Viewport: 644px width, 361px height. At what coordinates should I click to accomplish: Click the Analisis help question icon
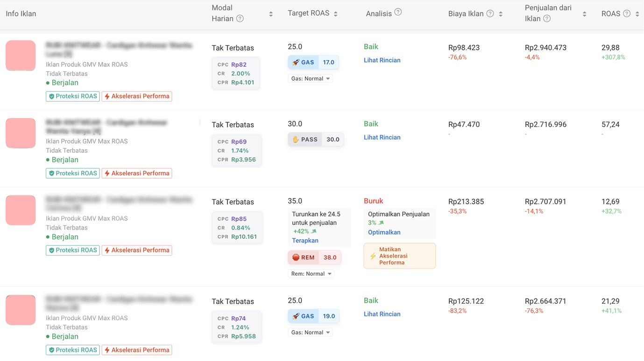pos(398,12)
